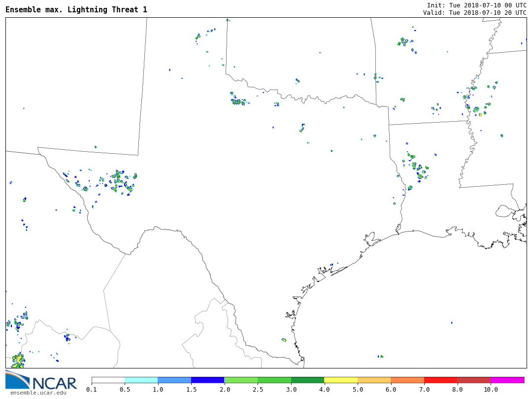Screen dimensions: 532x399
Task: Click the magenta swatch on the colorbar
Action: coord(507,380)
